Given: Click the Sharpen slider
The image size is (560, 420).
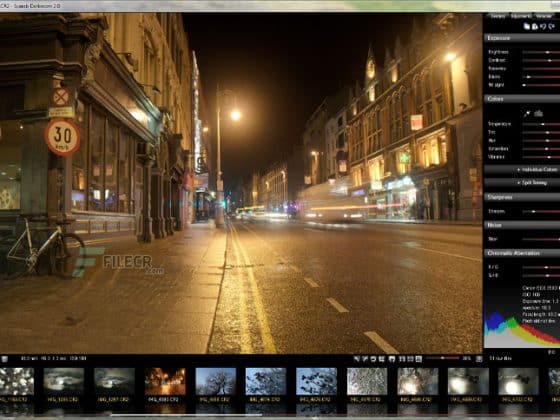Looking at the screenshot, I should [x=541, y=211].
